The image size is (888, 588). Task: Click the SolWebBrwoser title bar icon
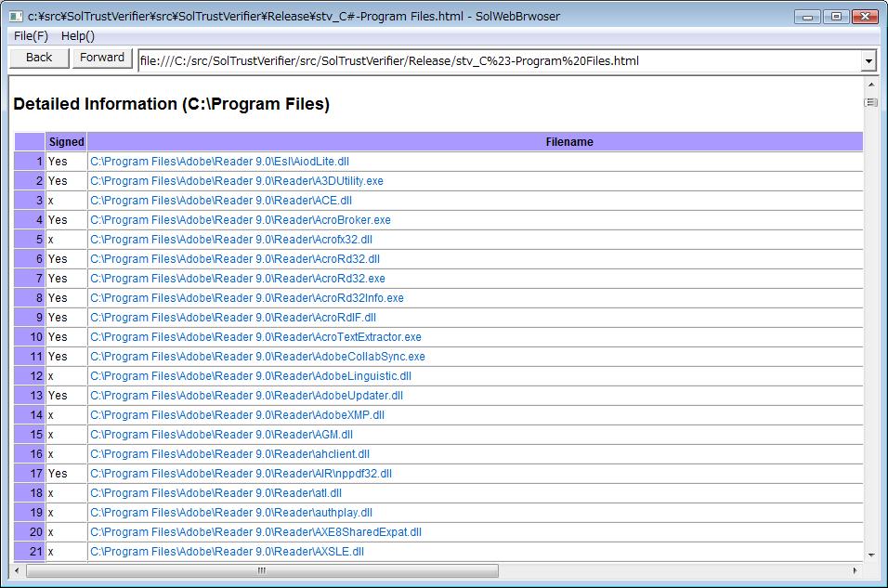click(x=16, y=16)
